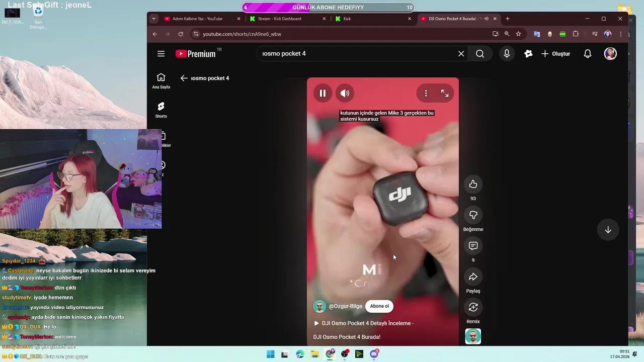
Task: Open Shorts in the sidebar
Action: click(161, 110)
